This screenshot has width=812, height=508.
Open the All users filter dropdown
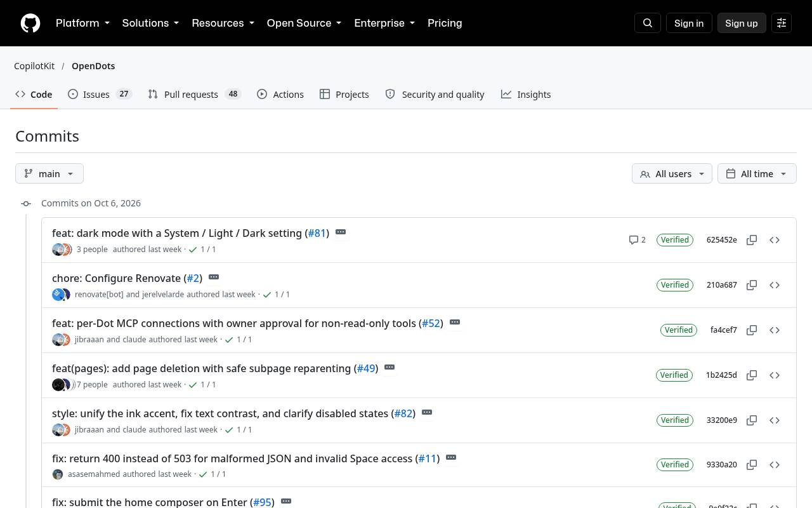(x=672, y=173)
